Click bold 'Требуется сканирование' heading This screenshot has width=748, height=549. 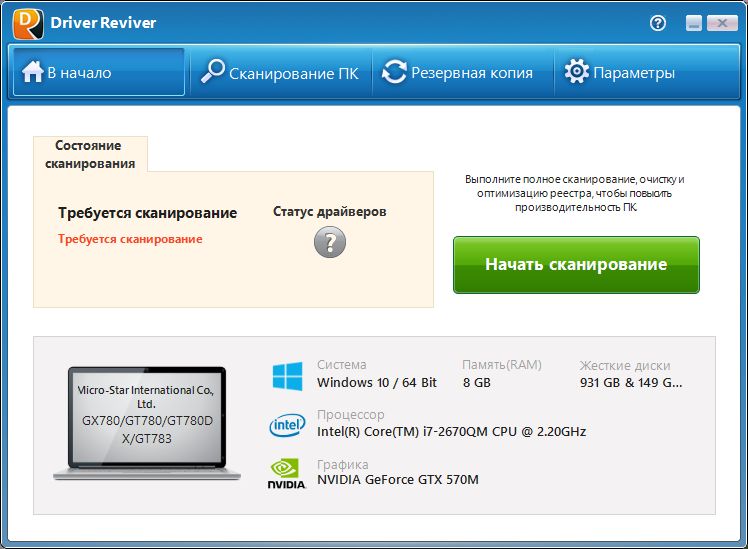click(147, 213)
